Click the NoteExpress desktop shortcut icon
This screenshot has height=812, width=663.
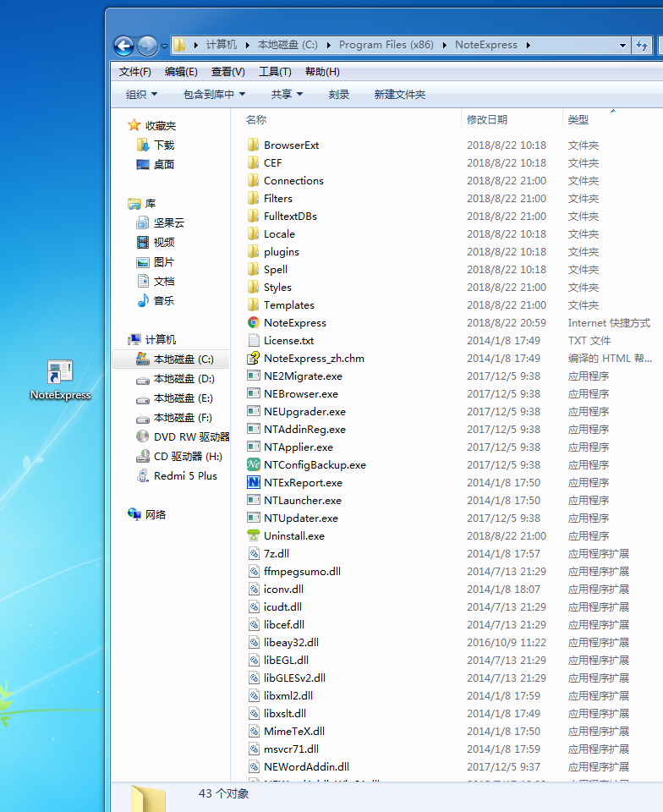[x=60, y=372]
